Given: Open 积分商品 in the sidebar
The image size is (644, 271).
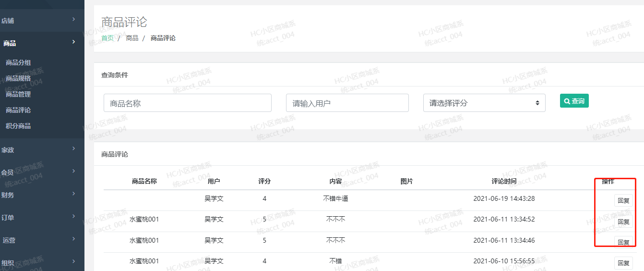Looking at the screenshot, I should 18,126.
